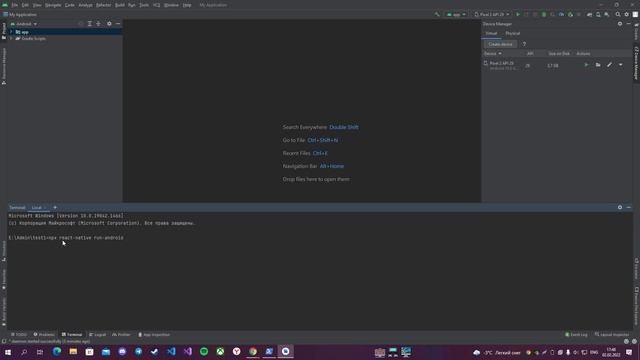This screenshot has height=360, width=640.
Task: Open the Layout Inspector tab
Action: 612,335
